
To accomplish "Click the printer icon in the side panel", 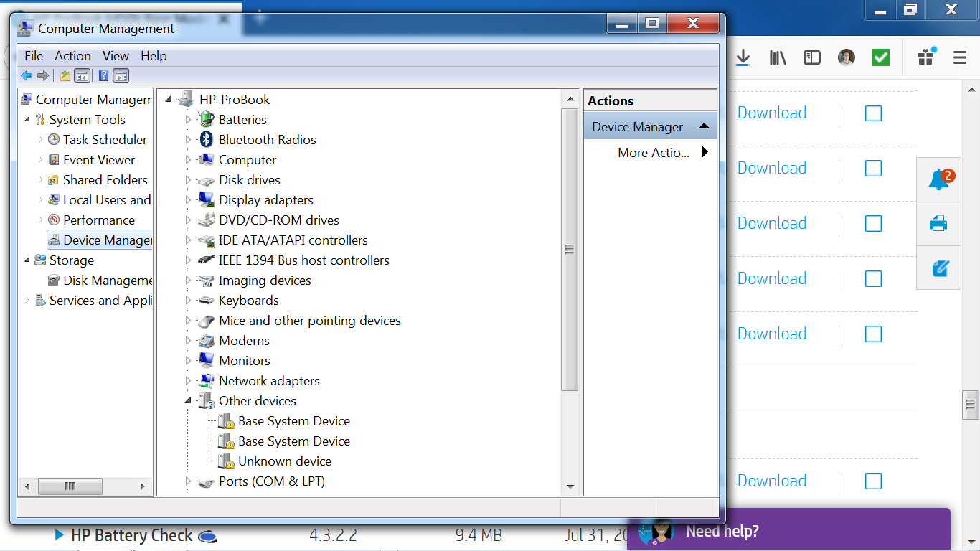I will (938, 224).
